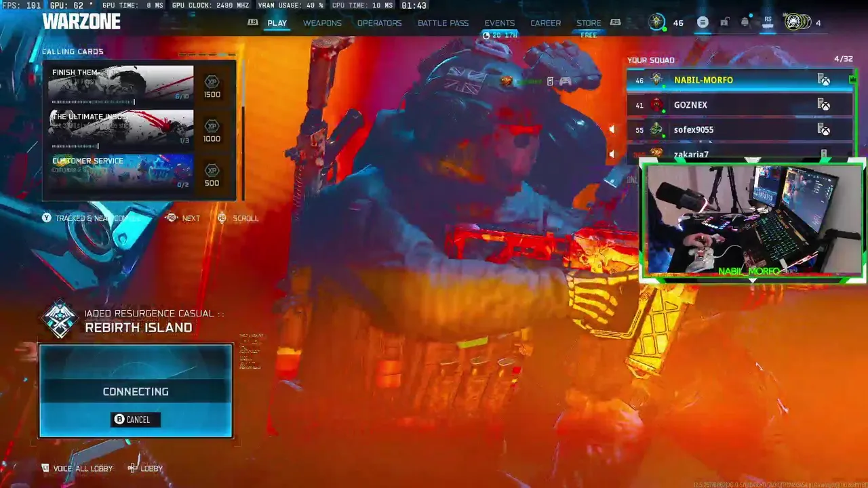Screen dimensions: 868x488
Task: Click the LB bumper icon before PLAY
Action: click(x=253, y=22)
